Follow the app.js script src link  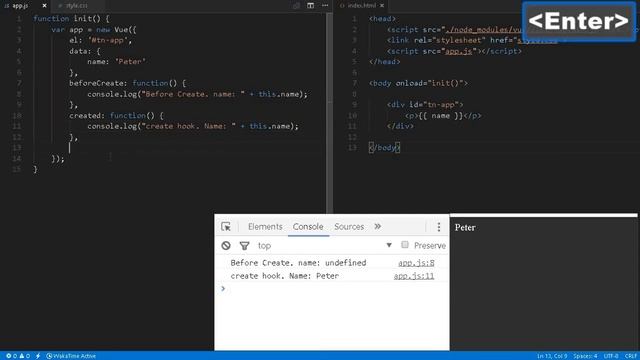click(x=459, y=51)
